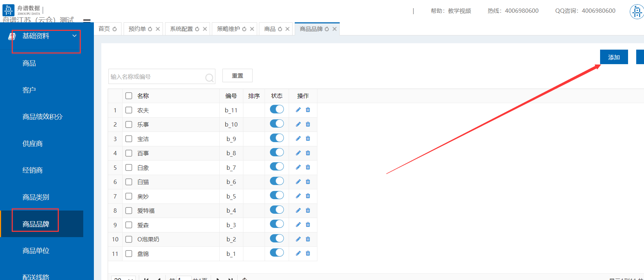The height and width of the screenshot is (280, 644).
Task: Check the checkbox next to 百事
Action: point(129,153)
